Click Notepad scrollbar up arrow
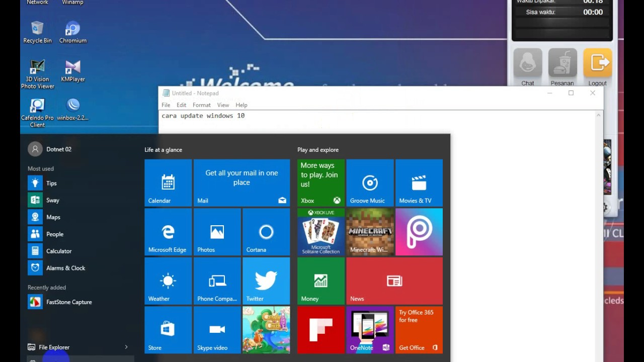 pos(599,115)
